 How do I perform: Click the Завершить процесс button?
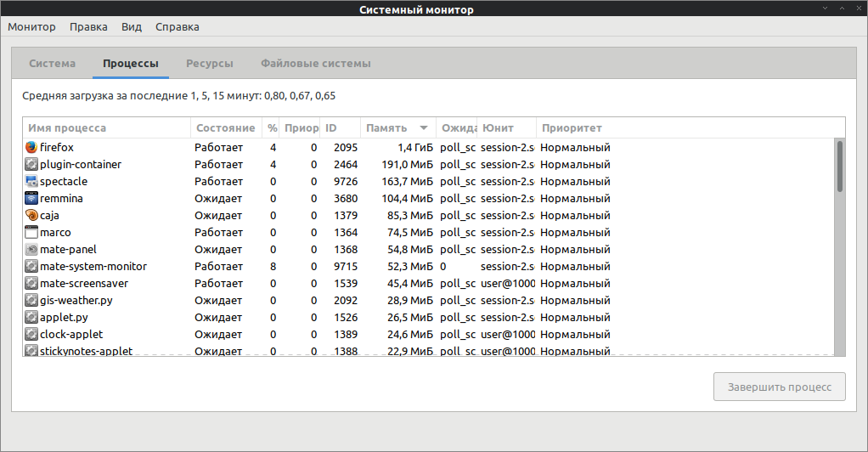tap(780, 387)
